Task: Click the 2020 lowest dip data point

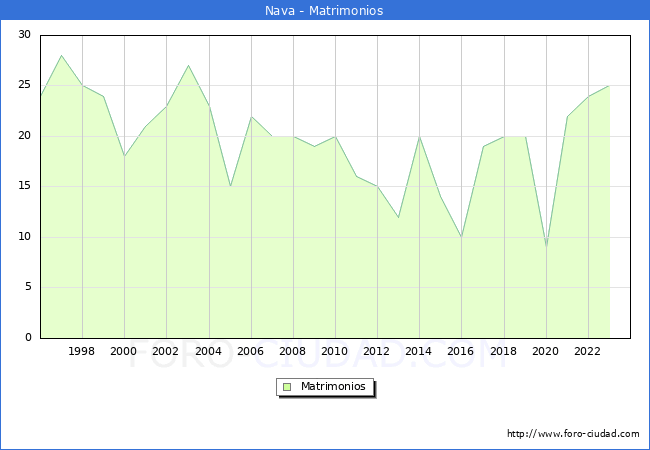Action: point(546,247)
